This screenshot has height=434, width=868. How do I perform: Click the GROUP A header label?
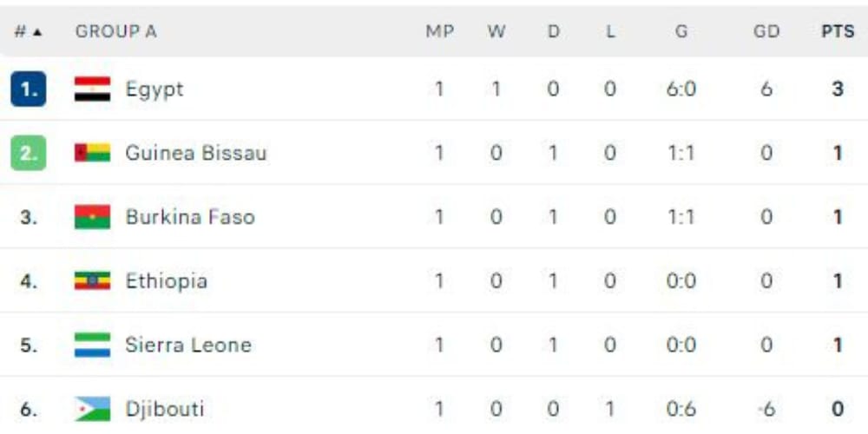[x=115, y=31]
